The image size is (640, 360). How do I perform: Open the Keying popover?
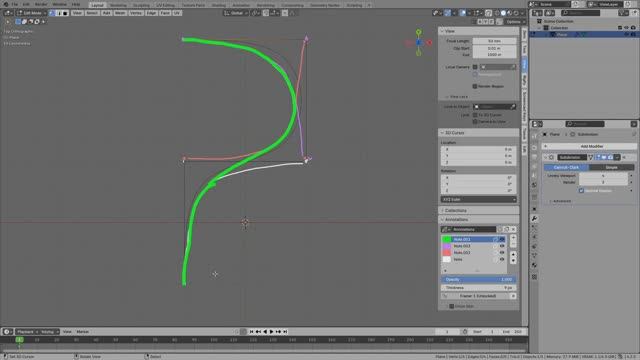(49, 332)
